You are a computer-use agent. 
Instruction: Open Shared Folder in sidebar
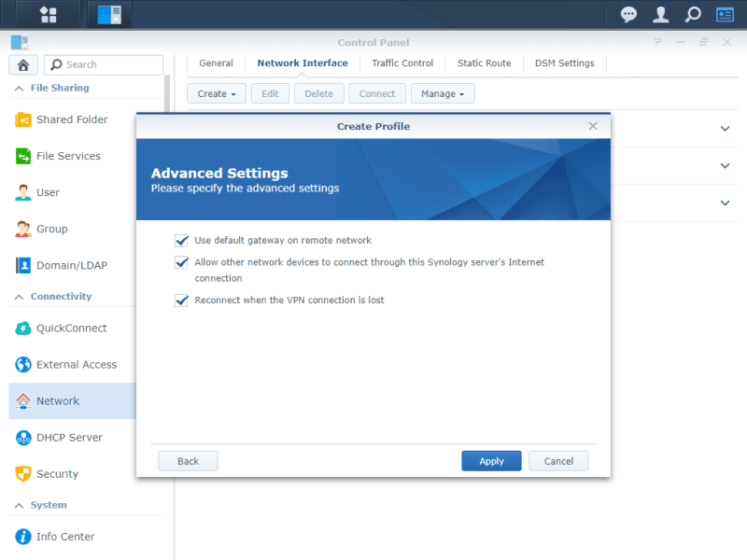(x=72, y=119)
